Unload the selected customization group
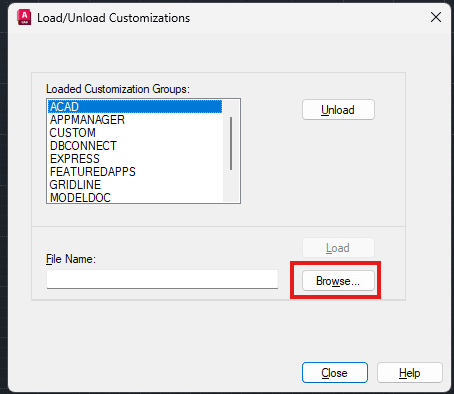The width and height of the screenshot is (454, 394). (x=338, y=110)
